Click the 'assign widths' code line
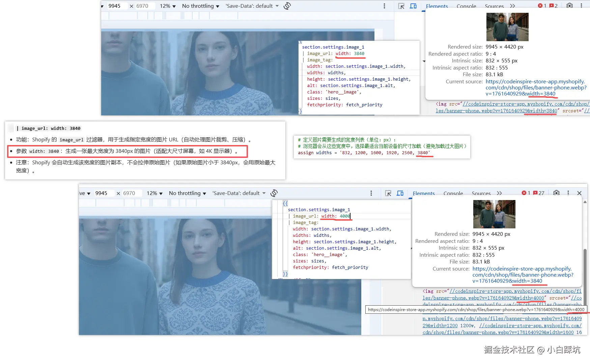 (364, 152)
